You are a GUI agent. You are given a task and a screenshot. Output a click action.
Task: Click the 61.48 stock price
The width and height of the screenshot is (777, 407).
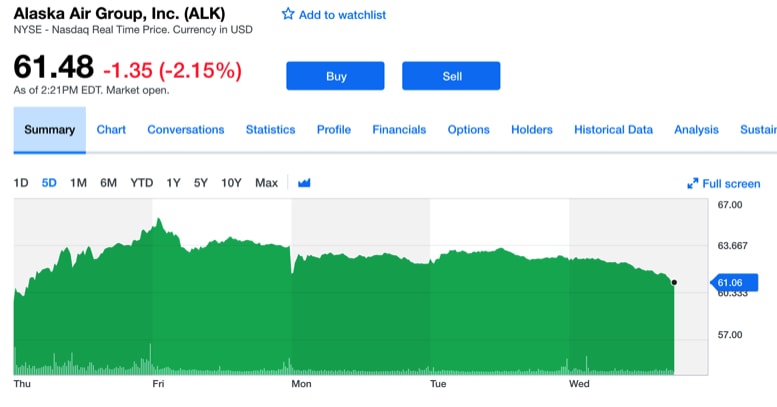[x=54, y=67]
